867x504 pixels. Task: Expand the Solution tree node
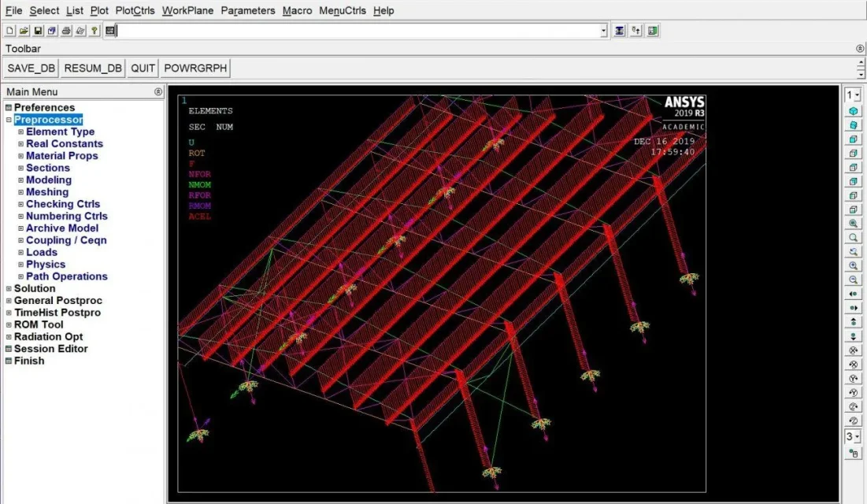coord(9,288)
